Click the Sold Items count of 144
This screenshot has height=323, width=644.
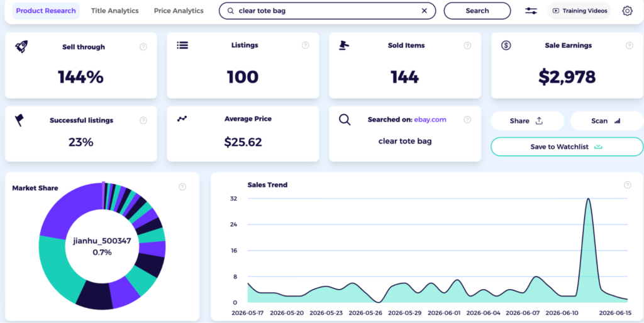[405, 77]
